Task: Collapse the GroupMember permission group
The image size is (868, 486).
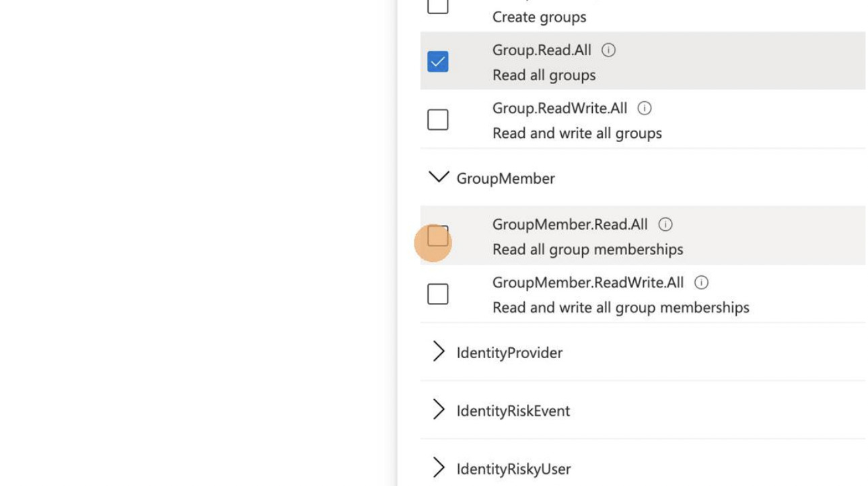Action: 441,178
